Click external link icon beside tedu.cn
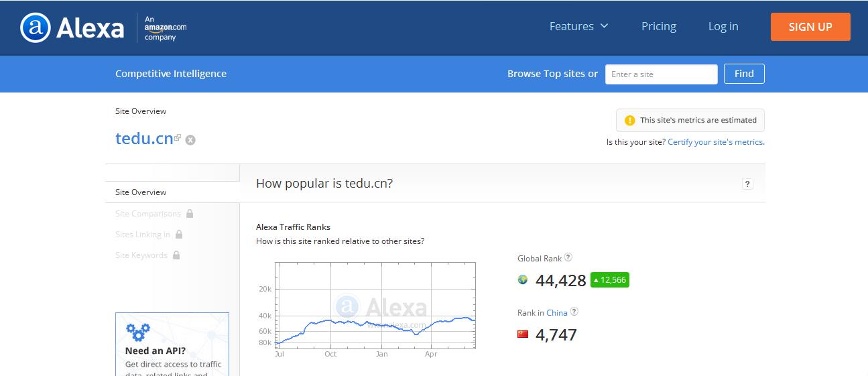Viewport: 868px width, 376px height. click(x=178, y=138)
